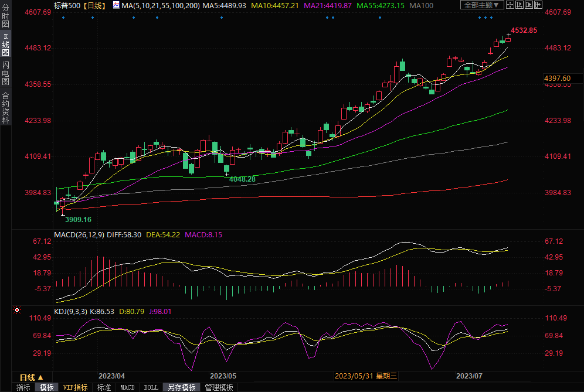Open 管理模板 template manager

[x=219, y=387]
